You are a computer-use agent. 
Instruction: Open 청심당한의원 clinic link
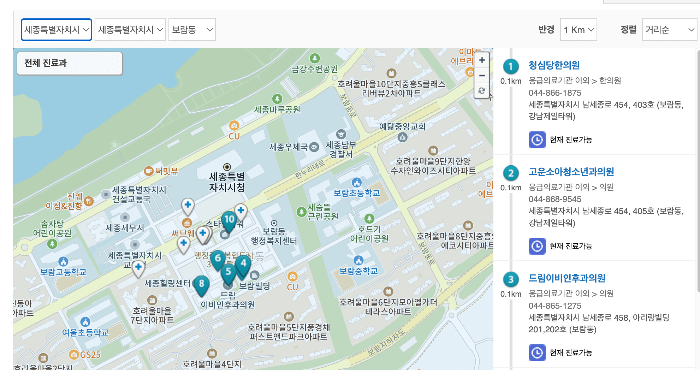554,65
